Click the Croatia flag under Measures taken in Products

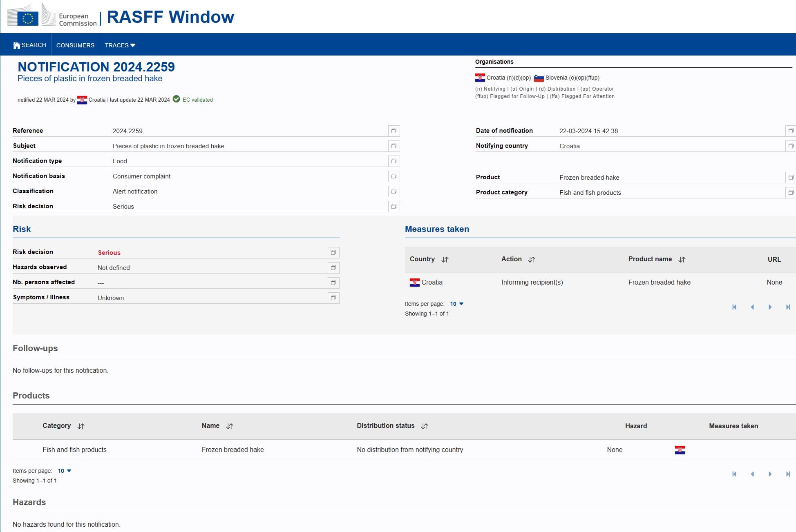680,450
